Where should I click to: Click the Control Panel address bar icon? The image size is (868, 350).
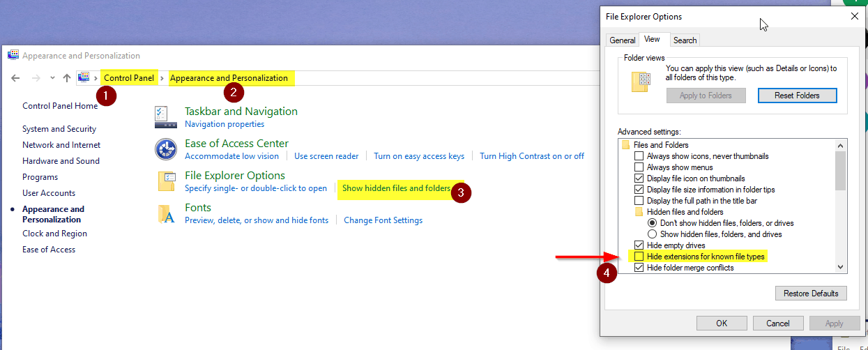(x=84, y=78)
